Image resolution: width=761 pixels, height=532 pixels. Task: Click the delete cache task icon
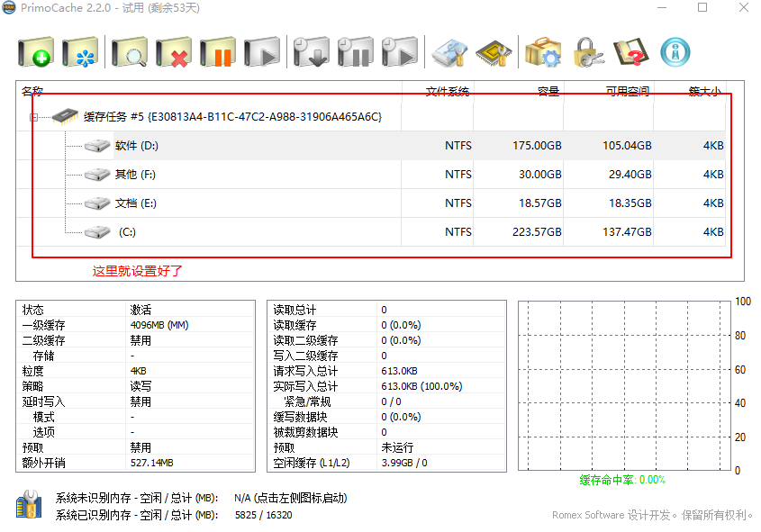coord(174,52)
